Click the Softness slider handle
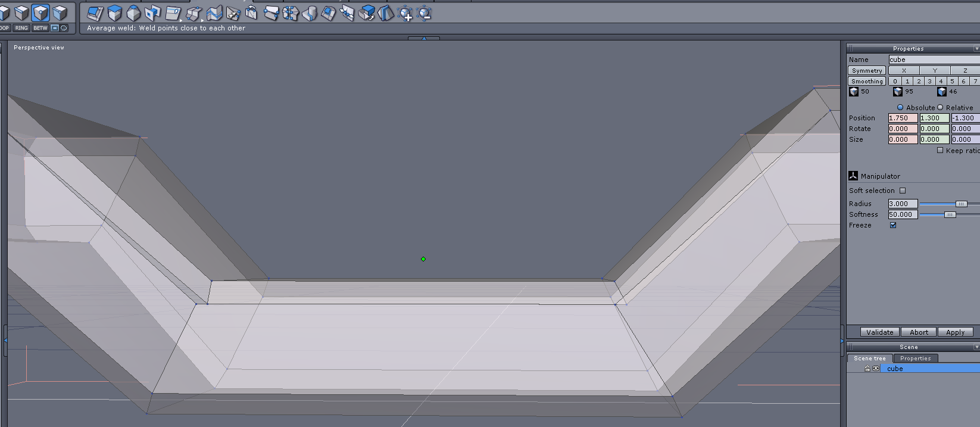This screenshot has height=427, width=980. pyautogui.click(x=950, y=214)
